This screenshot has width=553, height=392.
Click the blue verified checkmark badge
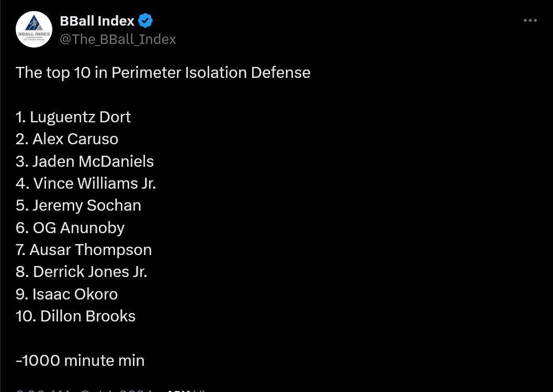click(x=145, y=21)
